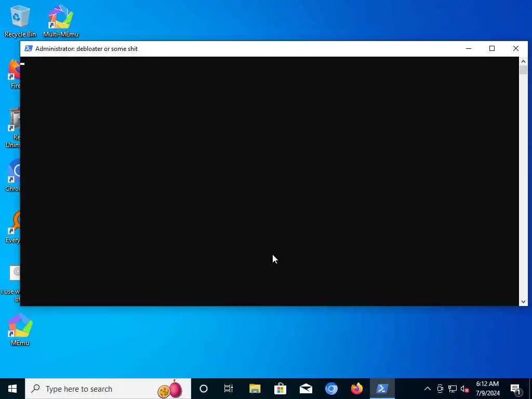This screenshot has width=532, height=399.
Task: Open the Action Center notifications icon
Action: pyautogui.click(x=515, y=389)
